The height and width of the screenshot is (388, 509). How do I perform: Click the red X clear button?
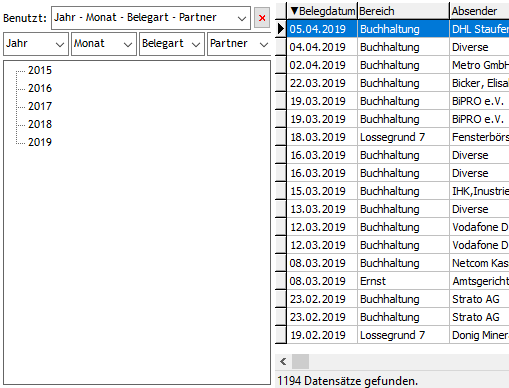pos(262,18)
